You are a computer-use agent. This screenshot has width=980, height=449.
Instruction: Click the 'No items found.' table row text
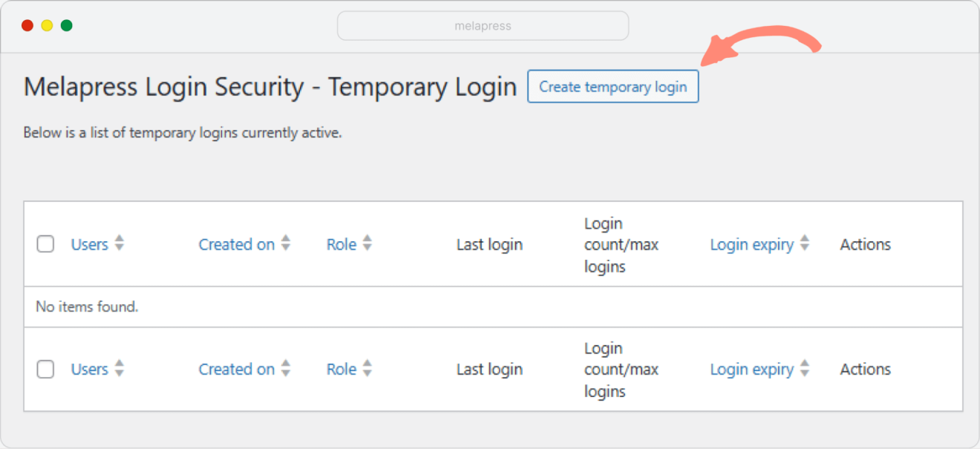point(87,307)
